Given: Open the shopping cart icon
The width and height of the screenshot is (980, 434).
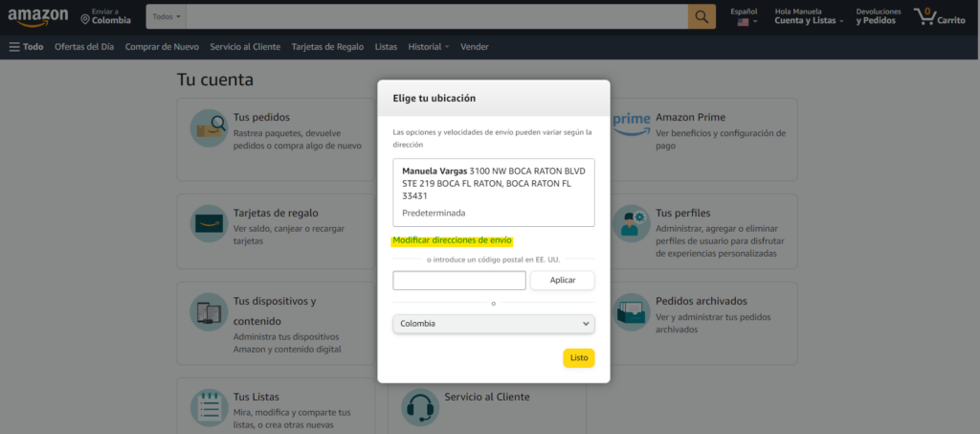Looking at the screenshot, I should click(x=924, y=16).
